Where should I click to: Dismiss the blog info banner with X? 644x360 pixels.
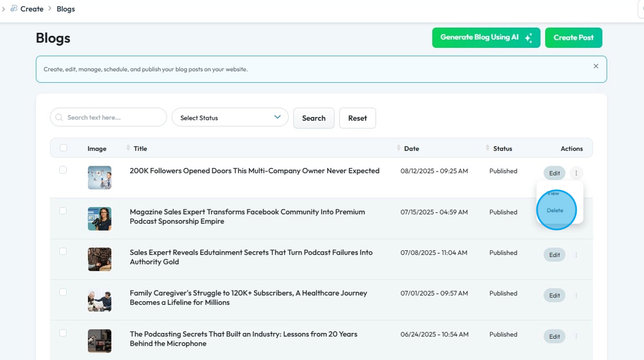(x=596, y=66)
